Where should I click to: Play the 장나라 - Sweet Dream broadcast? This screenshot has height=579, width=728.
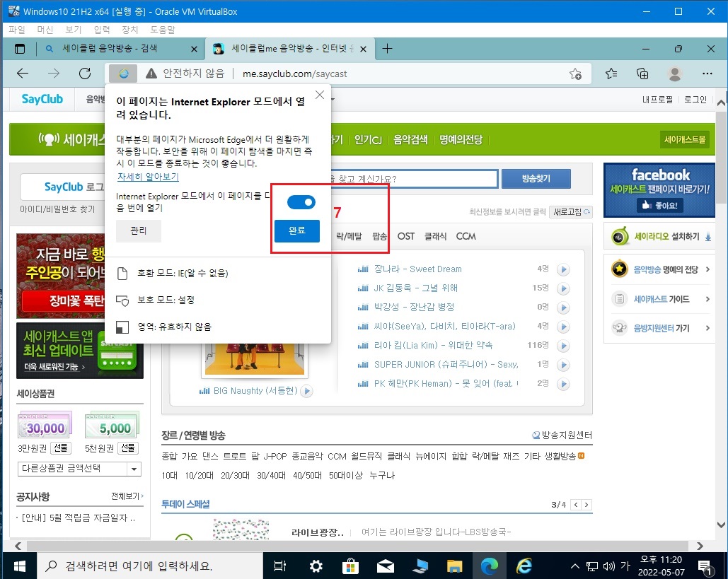click(563, 269)
